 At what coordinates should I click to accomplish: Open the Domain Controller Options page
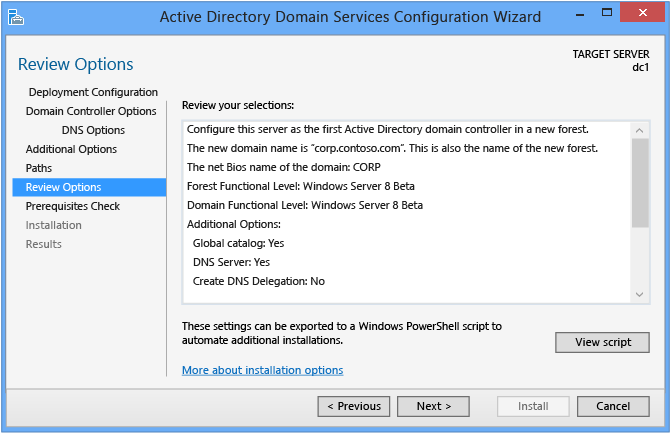pos(91,111)
